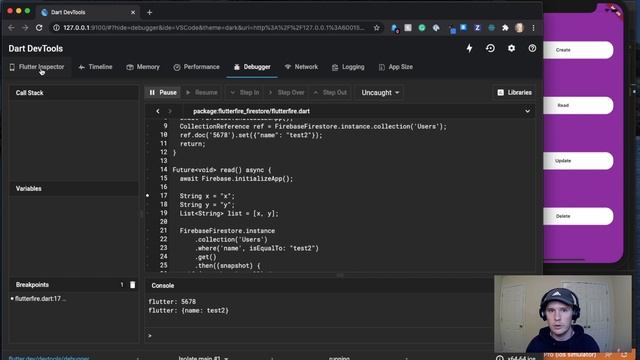Click line 19 List<String> declaration
Viewport: 640px width, 360px height.
point(229,213)
